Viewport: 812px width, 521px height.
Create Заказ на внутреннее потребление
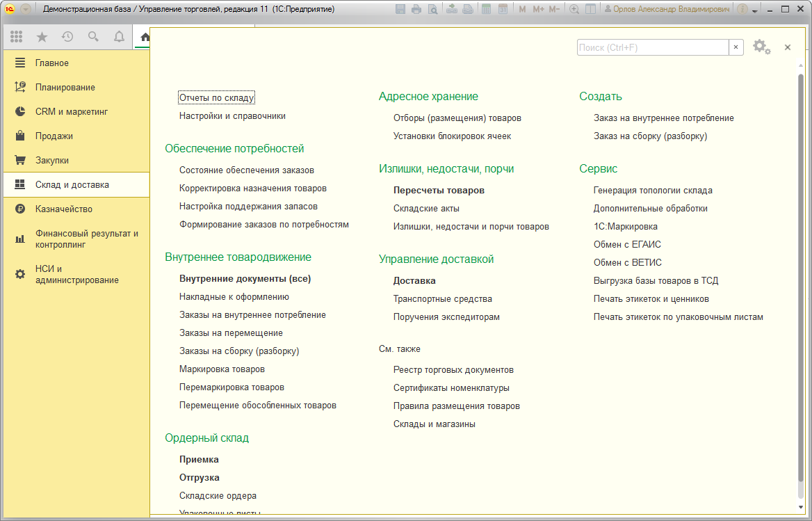point(664,118)
